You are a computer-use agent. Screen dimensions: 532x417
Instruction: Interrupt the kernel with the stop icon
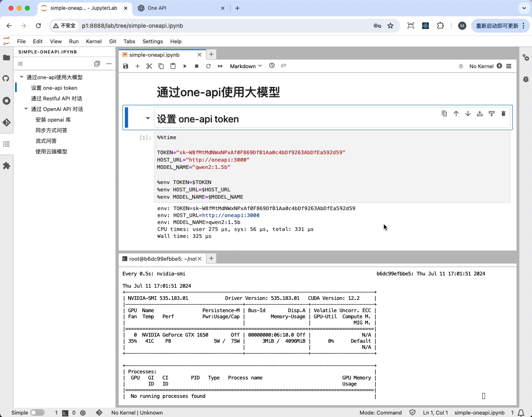(197, 66)
